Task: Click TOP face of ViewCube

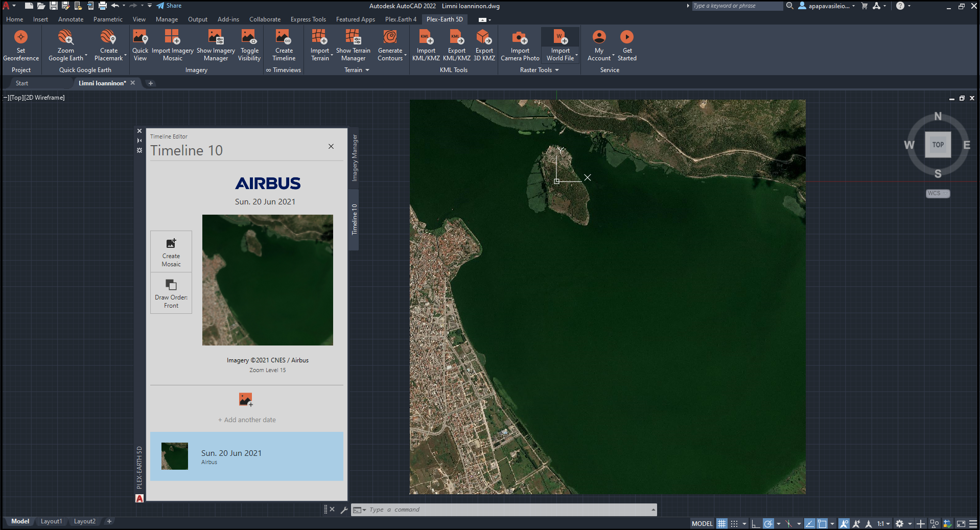Action: pos(938,145)
